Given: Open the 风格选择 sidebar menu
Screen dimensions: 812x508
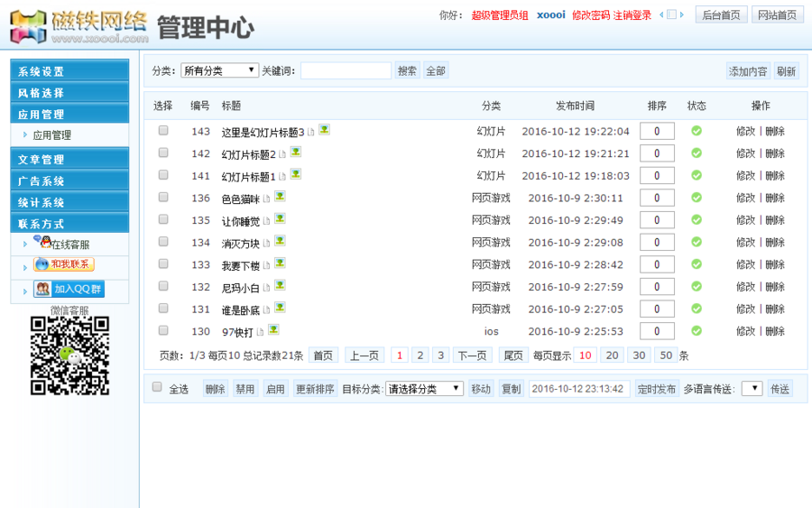Looking at the screenshot, I should [x=69, y=93].
